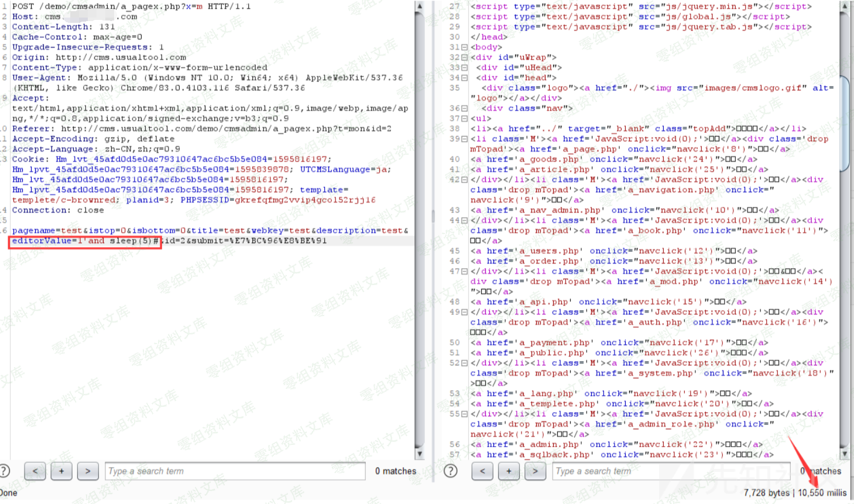This screenshot has height=504, width=854.
Task: Collapse the ul tag at line 37
Action: click(464, 118)
